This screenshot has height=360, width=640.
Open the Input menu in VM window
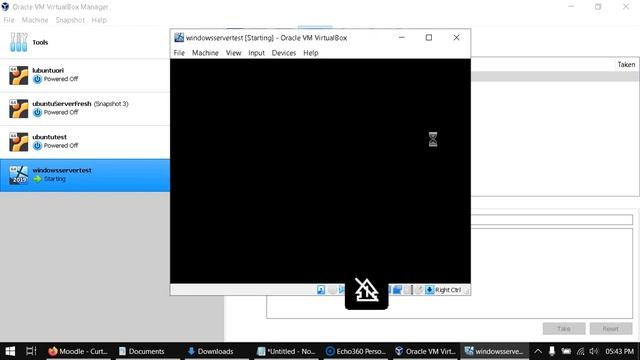[256, 53]
